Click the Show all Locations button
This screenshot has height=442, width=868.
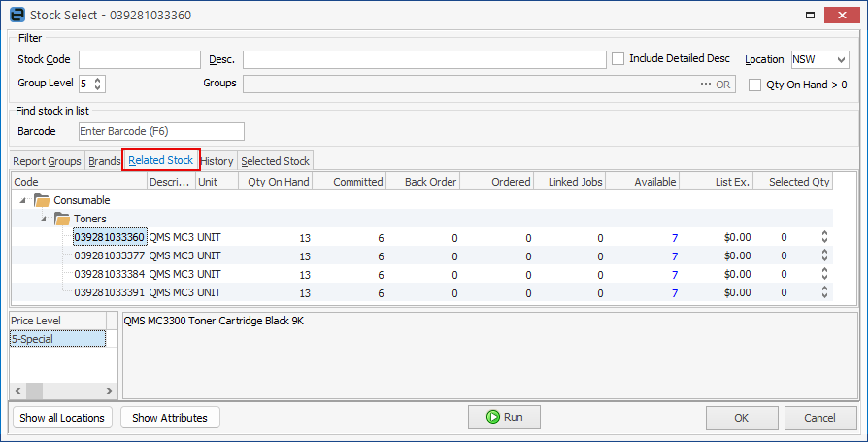pyautogui.click(x=62, y=418)
